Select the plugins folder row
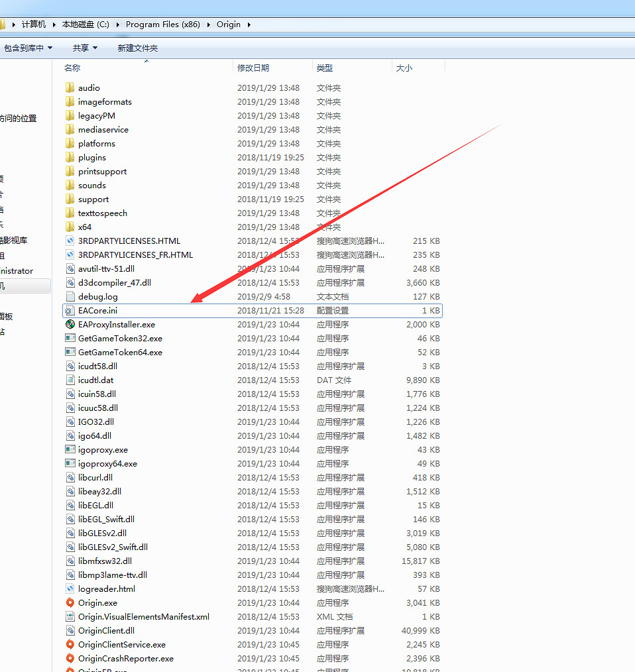 pos(92,157)
